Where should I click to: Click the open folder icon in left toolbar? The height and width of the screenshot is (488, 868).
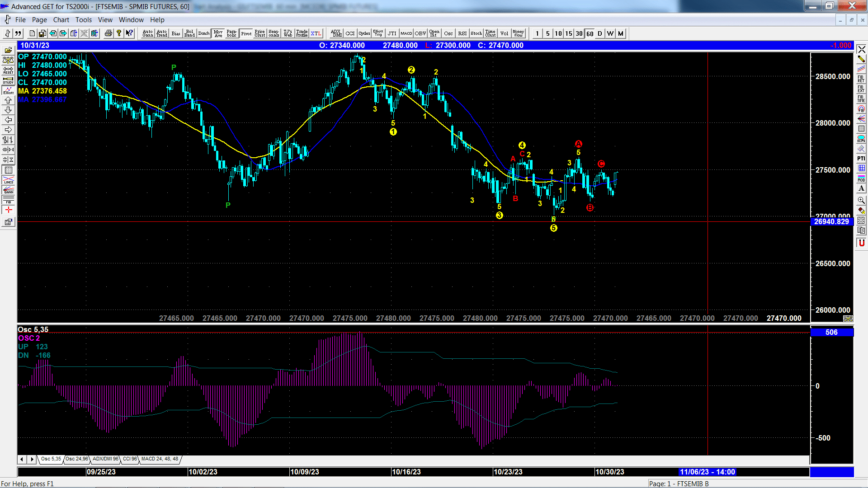pos(8,51)
